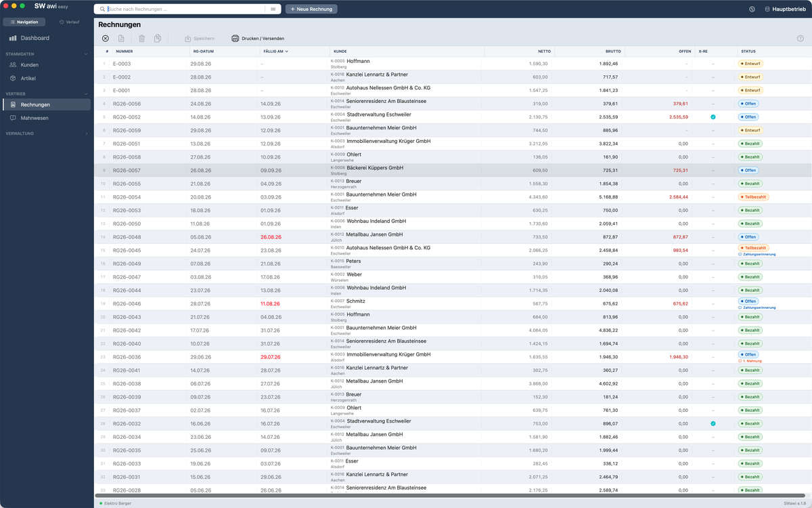The width and height of the screenshot is (812, 508).
Task: Click Elektro Berger in the status bar
Action: pos(118,503)
